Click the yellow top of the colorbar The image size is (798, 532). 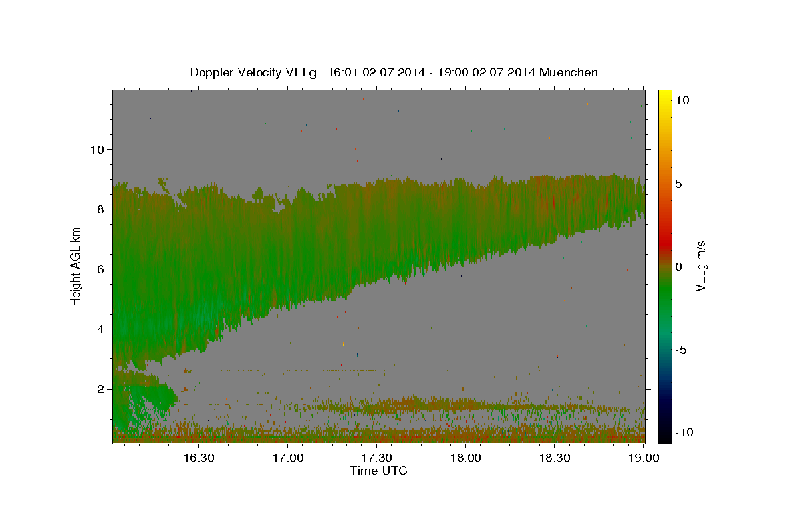click(x=665, y=96)
